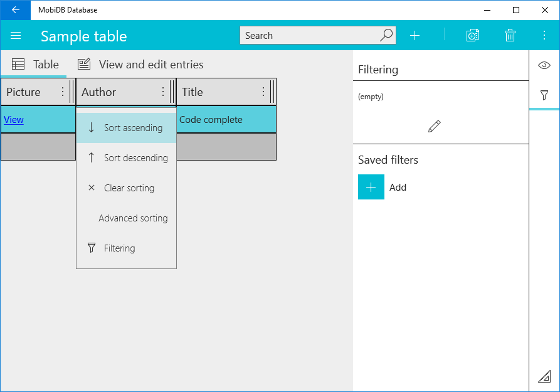The image size is (560, 392).
Task: Delete entry using trash can icon
Action: [x=510, y=35]
